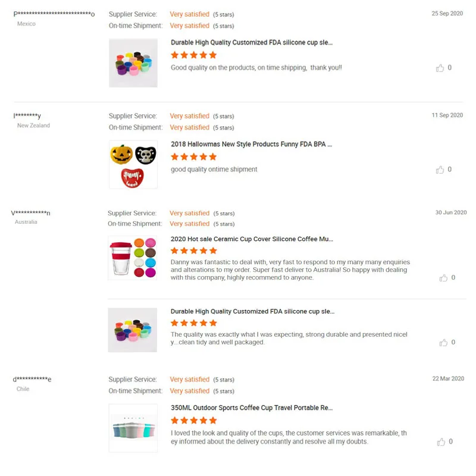Click thumbs-up on the Chile buyer's review

[441, 442]
